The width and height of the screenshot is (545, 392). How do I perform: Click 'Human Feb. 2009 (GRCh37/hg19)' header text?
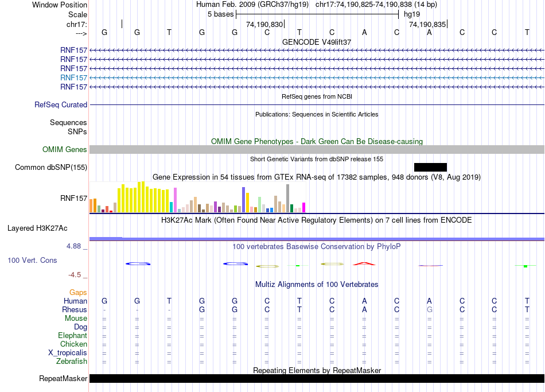[x=252, y=5]
